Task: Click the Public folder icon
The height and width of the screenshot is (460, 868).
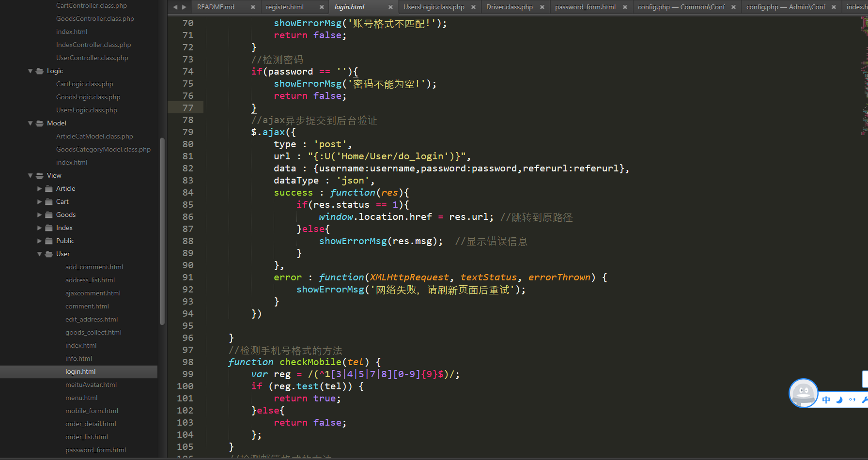Action: click(x=49, y=241)
